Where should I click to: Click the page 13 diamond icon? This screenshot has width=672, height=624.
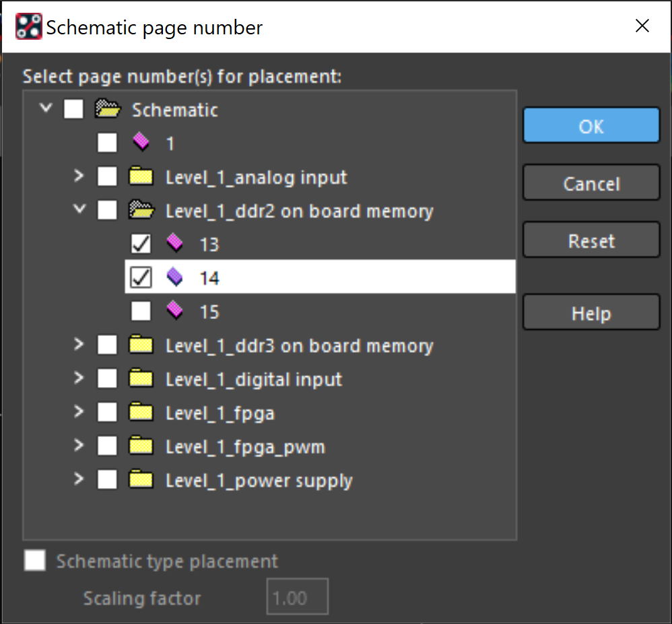click(x=174, y=243)
